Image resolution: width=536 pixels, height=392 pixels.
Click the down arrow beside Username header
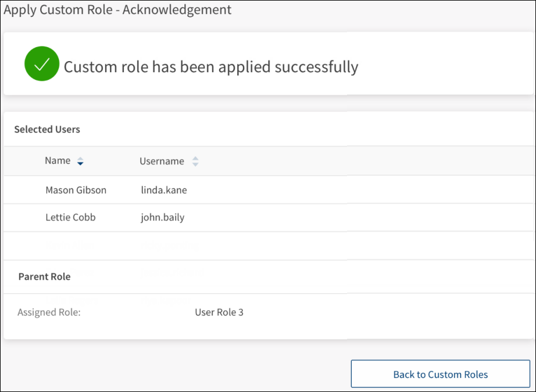click(195, 165)
